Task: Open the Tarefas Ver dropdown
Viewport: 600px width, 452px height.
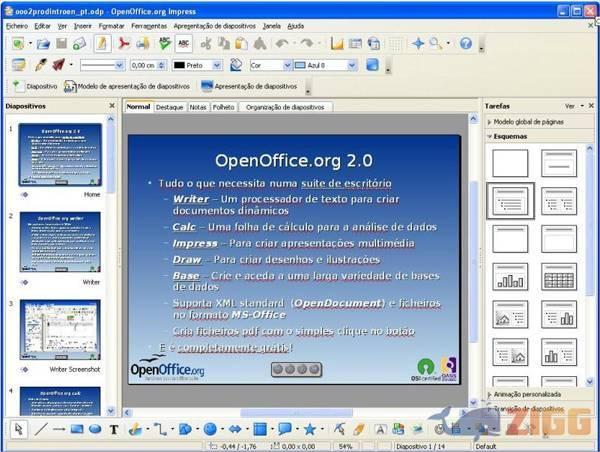Action: click(x=574, y=106)
